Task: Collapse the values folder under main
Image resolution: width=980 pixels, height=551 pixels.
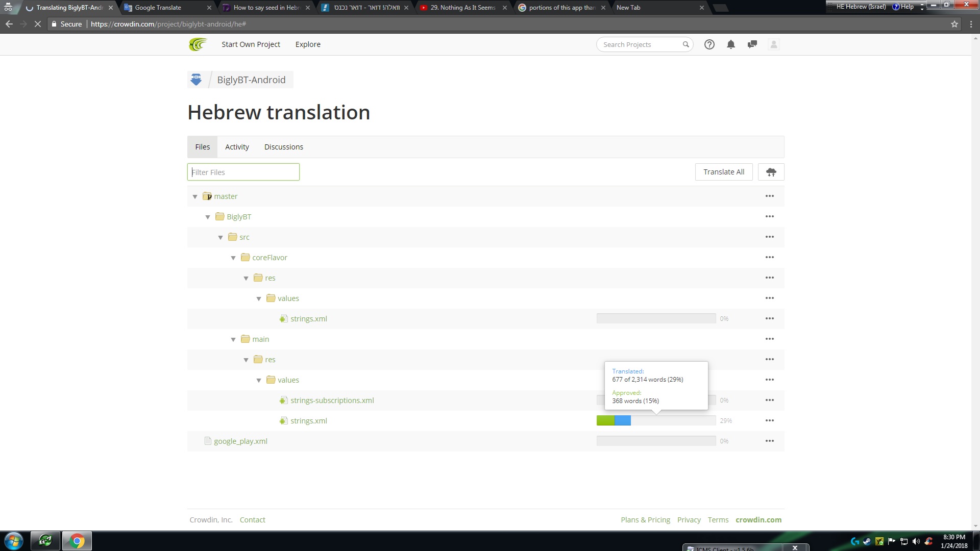Action: click(259, 380)
